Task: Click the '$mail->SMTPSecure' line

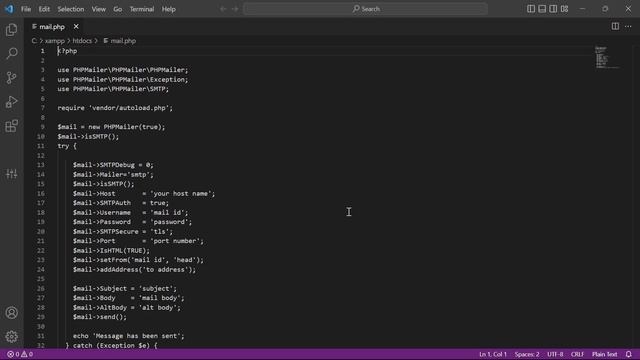Action: pyautogui.click(x=123, y=231)
